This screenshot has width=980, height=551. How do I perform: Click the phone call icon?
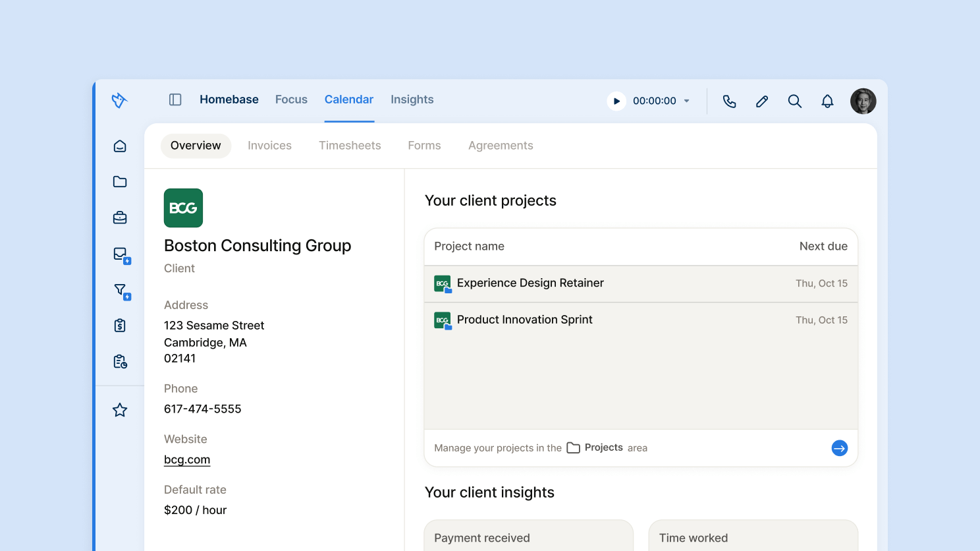pos(729,101)
